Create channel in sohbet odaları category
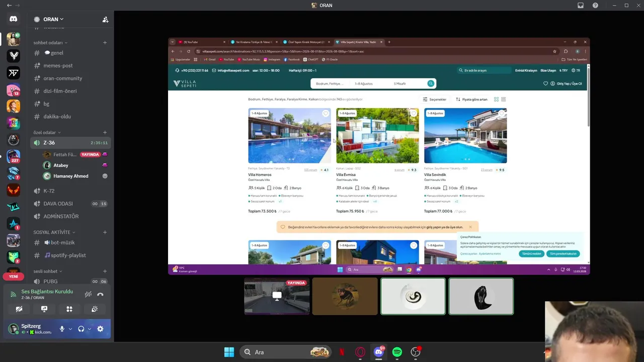This screenshot has width=644, height=362. 105,43
